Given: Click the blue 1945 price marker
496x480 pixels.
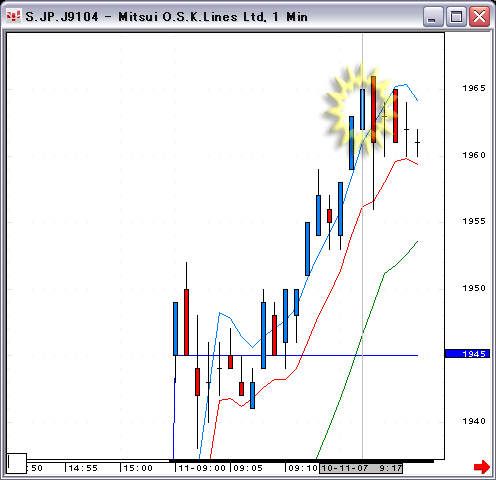Looking at the screenshot, I should coord(467,353).
